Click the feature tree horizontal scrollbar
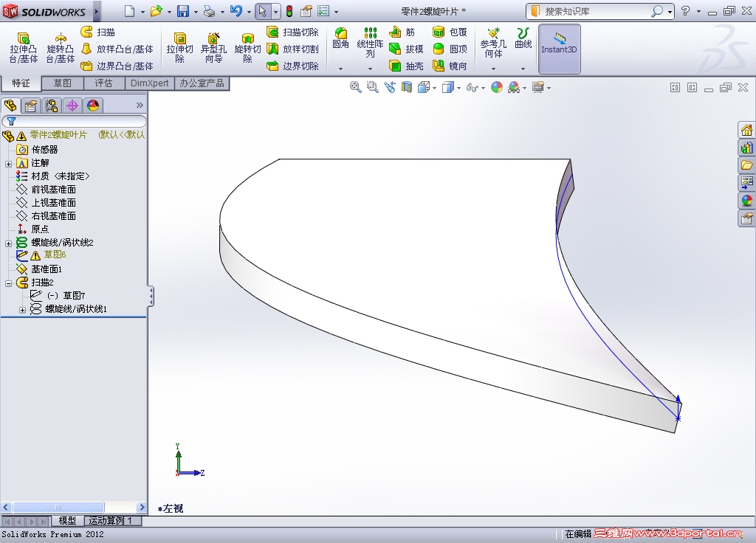Viewport: 756px width, 543px height. click(74, 507)
